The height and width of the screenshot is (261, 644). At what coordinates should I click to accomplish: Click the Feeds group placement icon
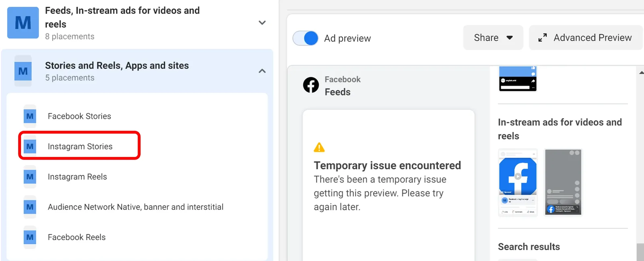[23, 23]
